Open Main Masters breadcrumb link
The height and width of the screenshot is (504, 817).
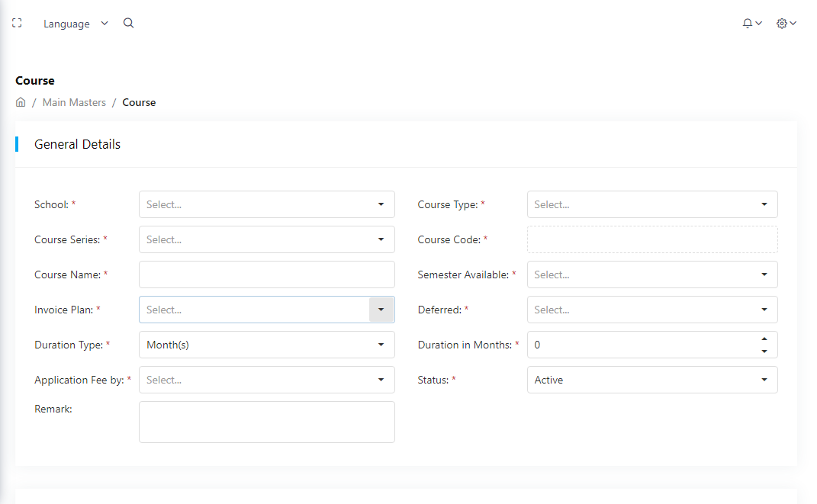coord(74,103)
